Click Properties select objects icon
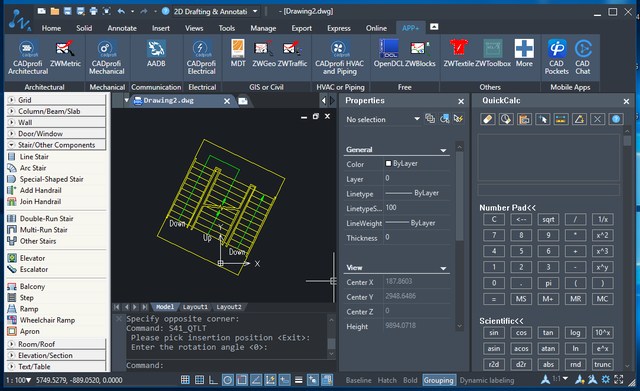Viewport: 640px width, 391px height. click(x=444, y=119)
